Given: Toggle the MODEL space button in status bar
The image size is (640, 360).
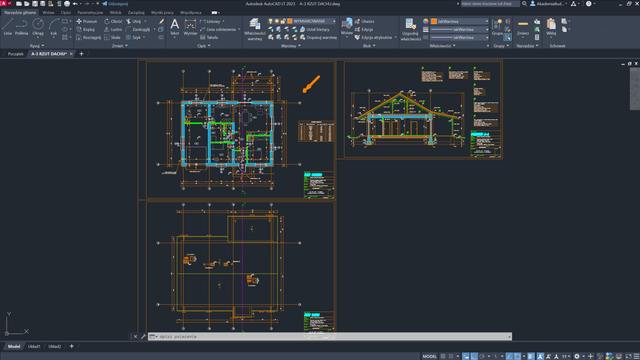Looking at the screenshot, I should click(x=429, y=356).
